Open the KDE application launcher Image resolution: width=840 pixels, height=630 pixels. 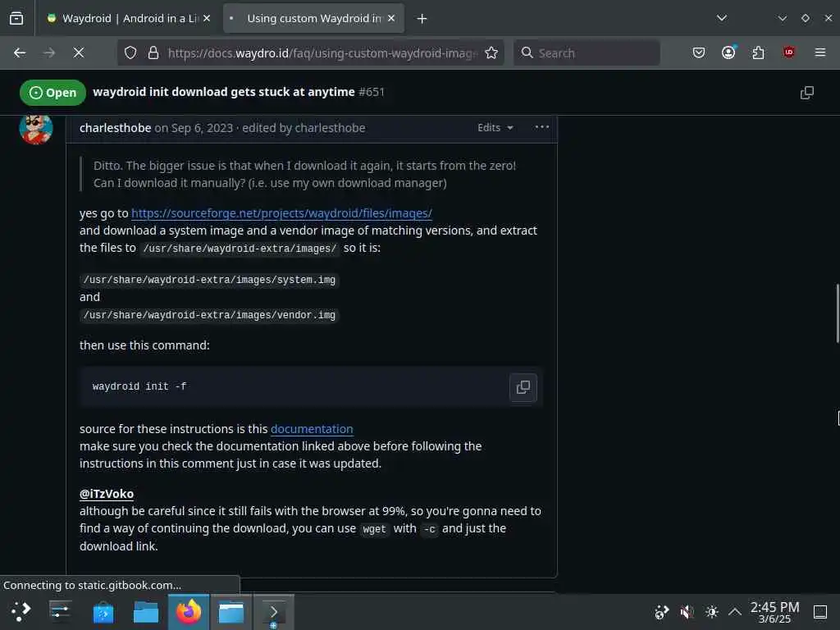[x=21, y=612]
